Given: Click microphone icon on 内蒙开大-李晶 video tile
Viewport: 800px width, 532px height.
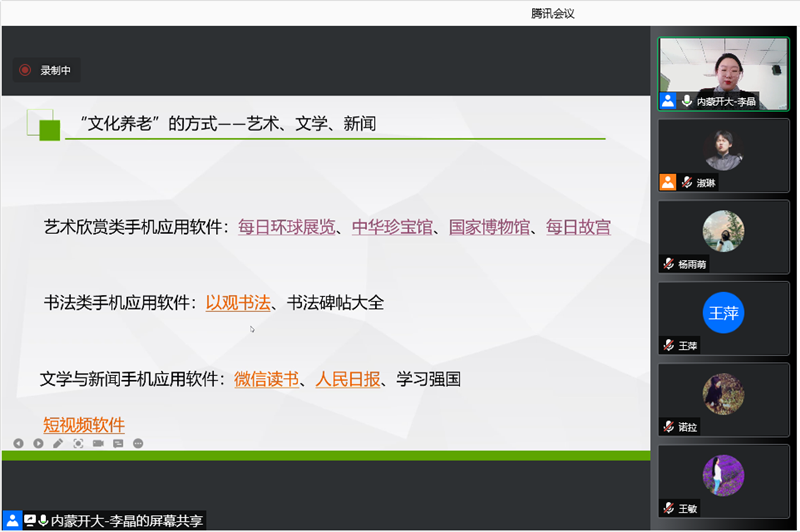Looking at the screenshot, I should point(687,101).
